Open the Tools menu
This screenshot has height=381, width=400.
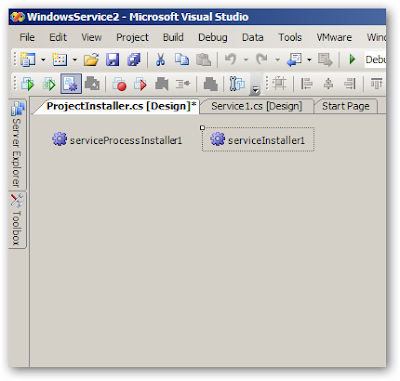[x=290, y=37]
